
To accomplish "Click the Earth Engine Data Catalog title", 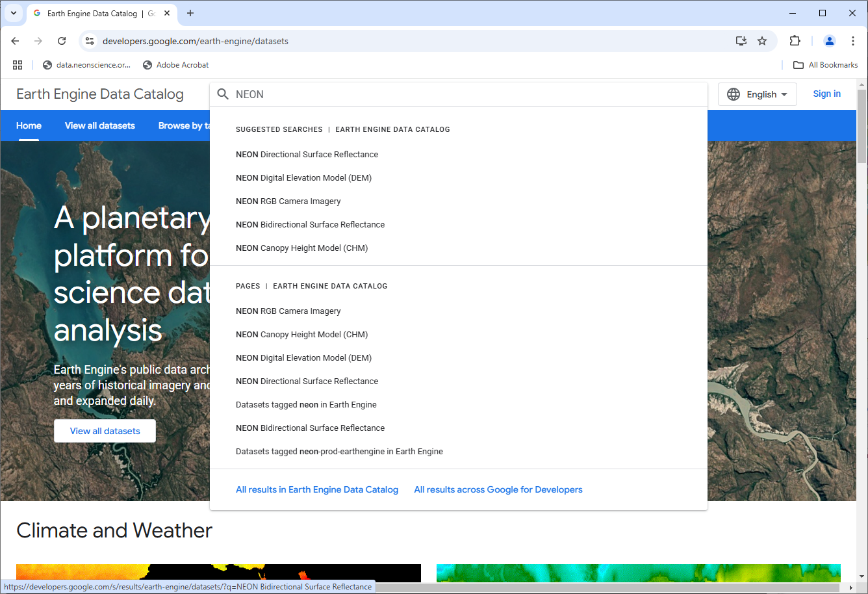I will click(100, 94).
